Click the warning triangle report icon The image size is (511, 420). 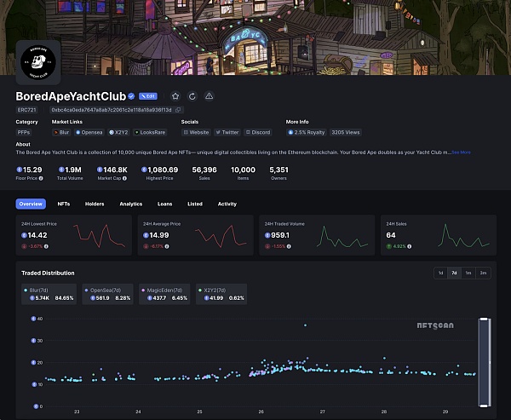click(x=210, y=96)
